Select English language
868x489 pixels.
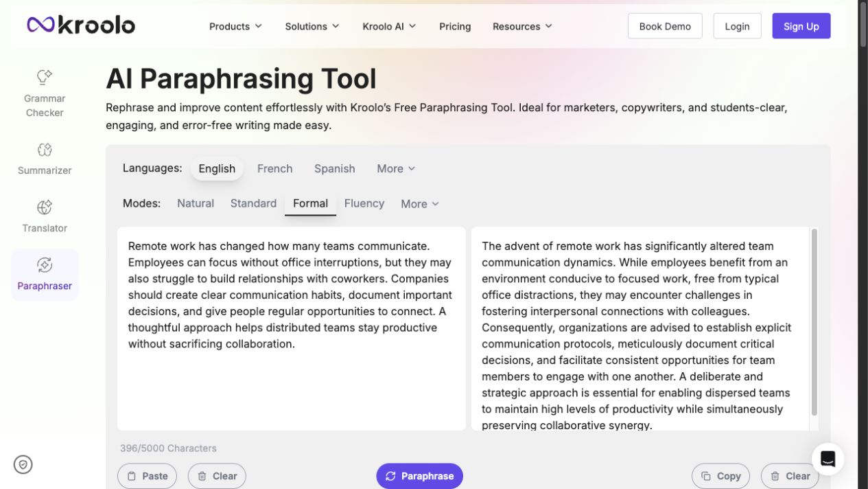click(x=217, y=168)
